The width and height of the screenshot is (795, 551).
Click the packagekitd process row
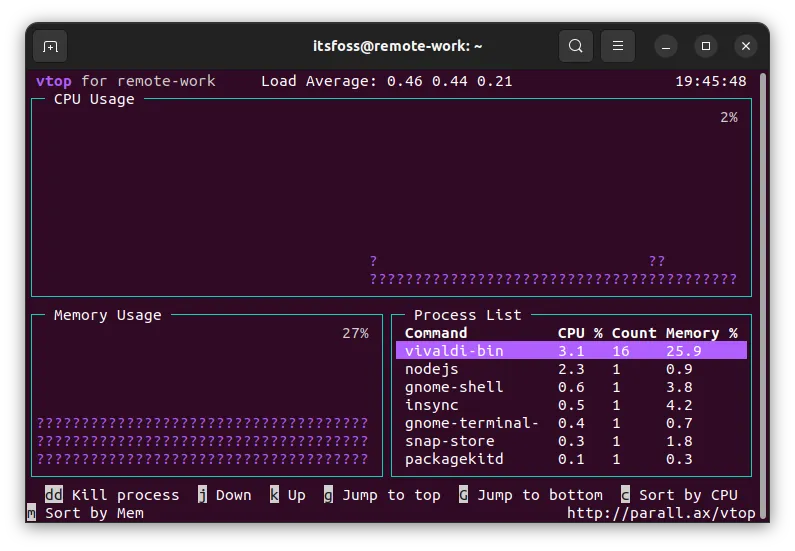571,459
